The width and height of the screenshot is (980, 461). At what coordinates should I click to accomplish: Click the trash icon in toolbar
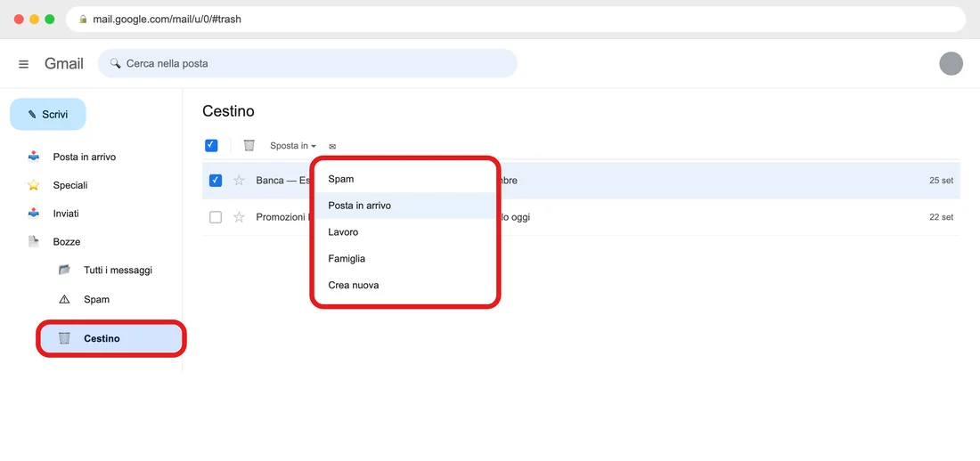(x=249, y=146)
